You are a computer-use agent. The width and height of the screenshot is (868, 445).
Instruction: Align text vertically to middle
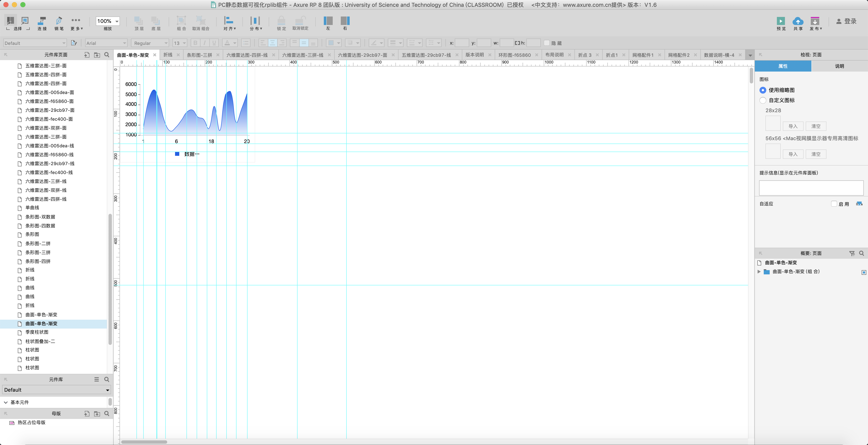pyautogui.click(x=304, y=43)
